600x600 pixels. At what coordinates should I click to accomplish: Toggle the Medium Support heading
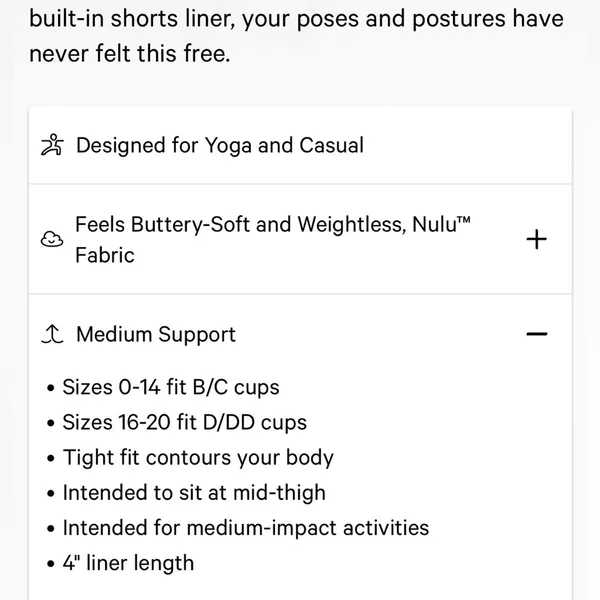pos(156,334)
